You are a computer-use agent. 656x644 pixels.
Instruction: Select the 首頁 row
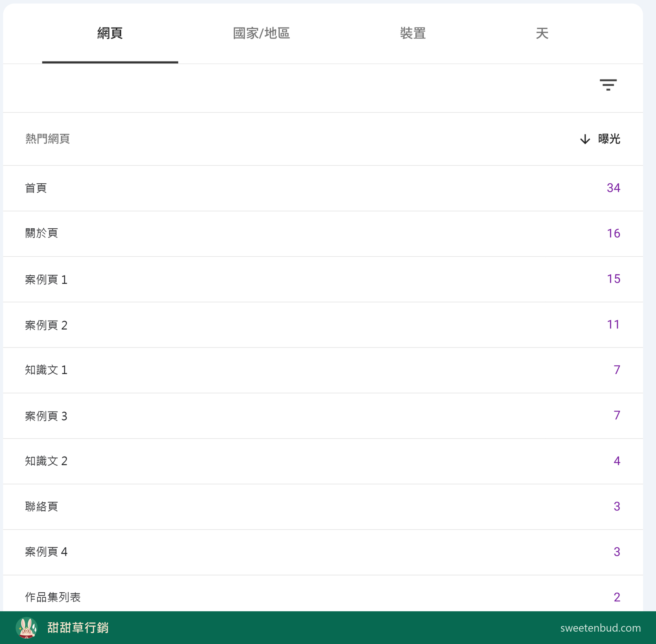(x=323, y=188)
